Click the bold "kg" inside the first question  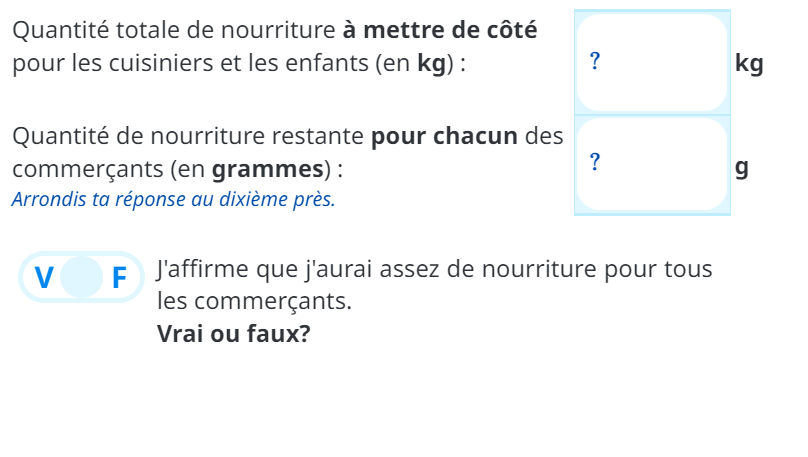[431, 64]
